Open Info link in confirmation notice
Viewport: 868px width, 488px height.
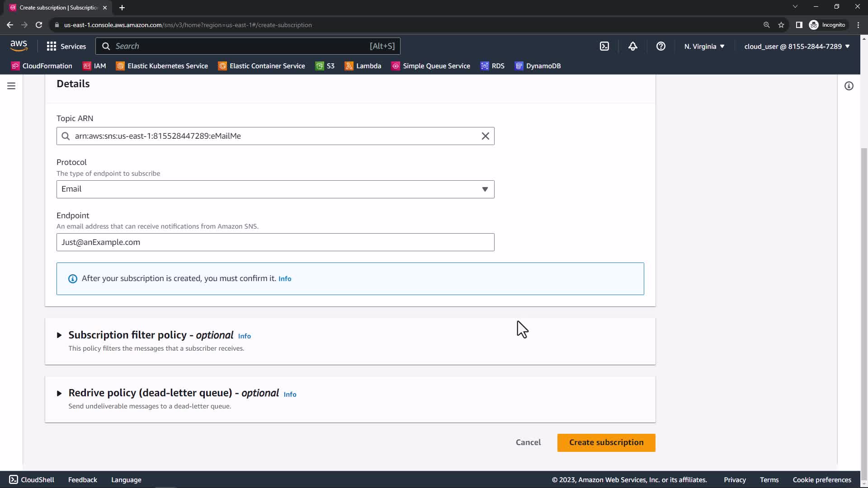point(285,279)
